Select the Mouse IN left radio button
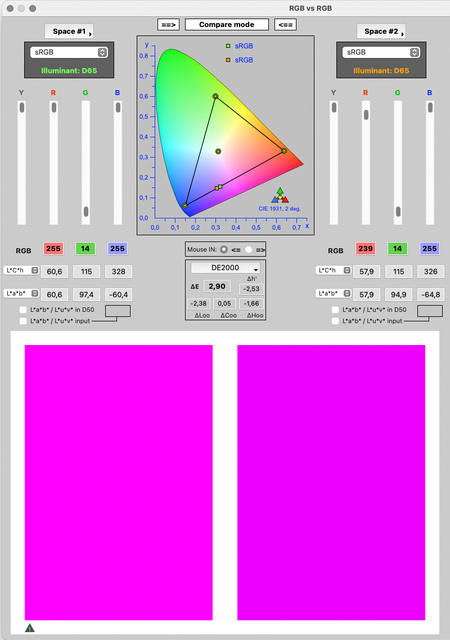The image size is (450, 640). point(224,249)
